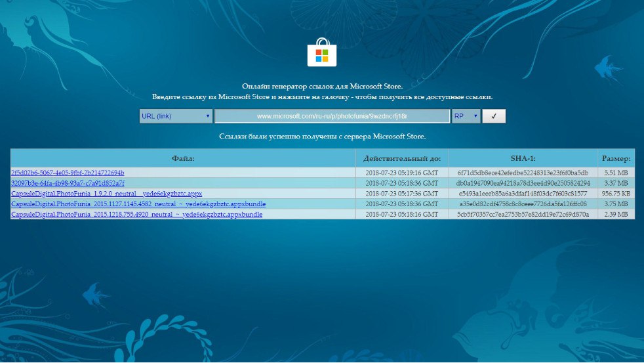Viewport: 644px width, 363px height.
Task: Click the Файл: column header
Action: [x=183, y=158]
